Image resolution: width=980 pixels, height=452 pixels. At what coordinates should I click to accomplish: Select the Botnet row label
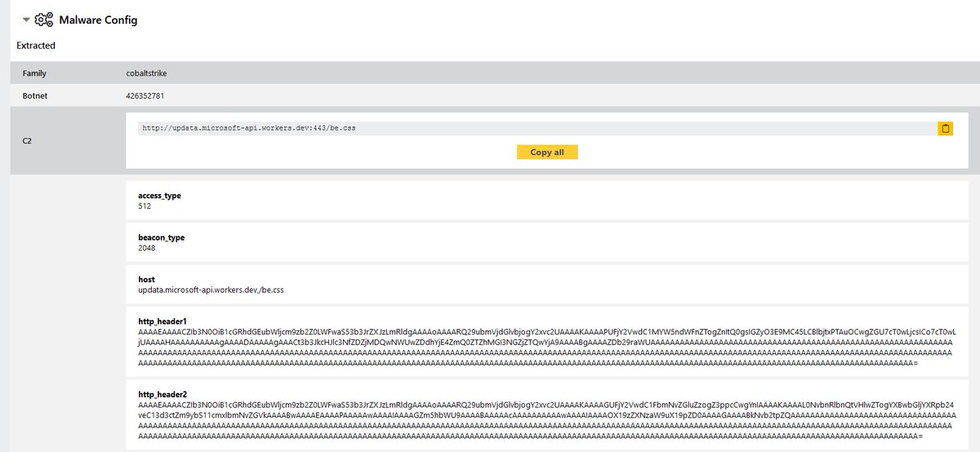(35, 95)
